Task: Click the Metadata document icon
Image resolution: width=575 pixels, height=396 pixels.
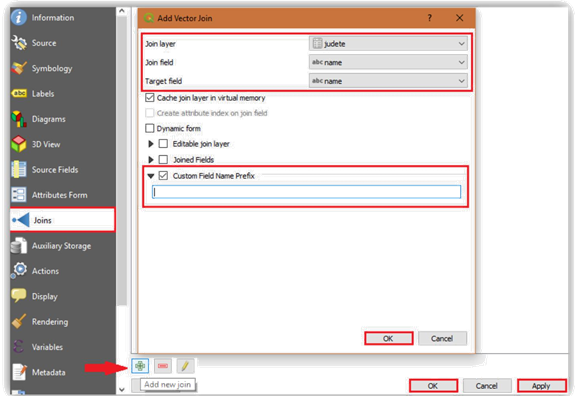Action: (19, 371)
